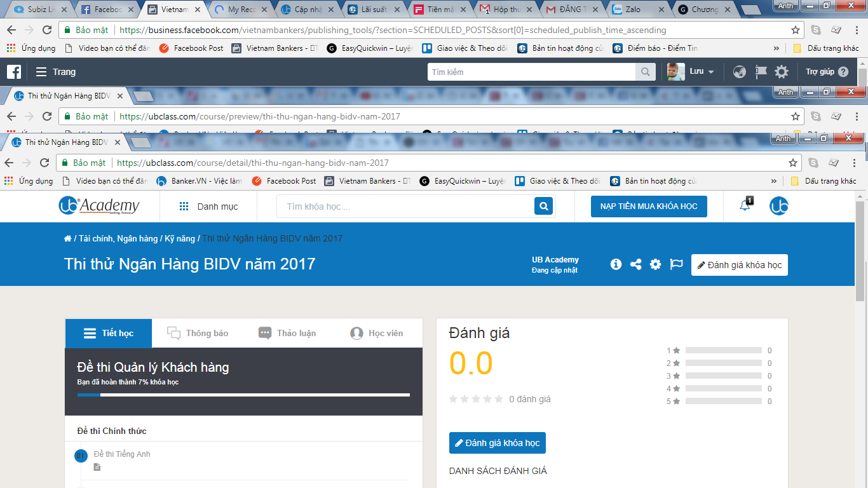Open Facebook globe notifications icon
Image resolution: width=868 pixels, height=488 pixels.
pos(739,72)
